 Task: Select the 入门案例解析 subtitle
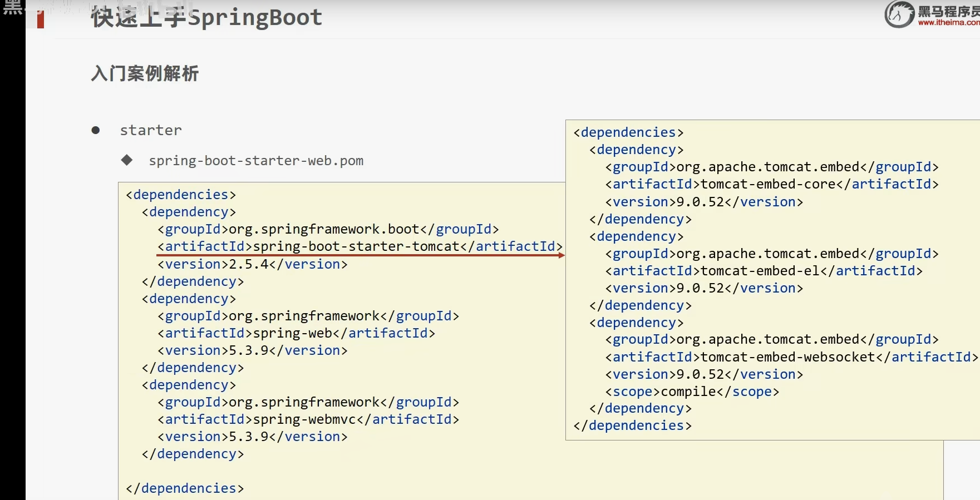point(145,73)
